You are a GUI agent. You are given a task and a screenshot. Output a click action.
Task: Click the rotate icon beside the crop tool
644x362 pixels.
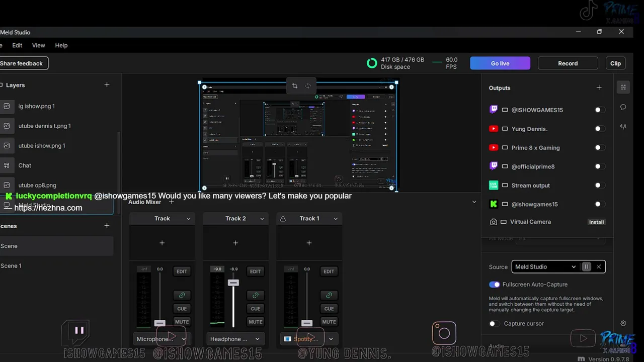pos(308,86)
